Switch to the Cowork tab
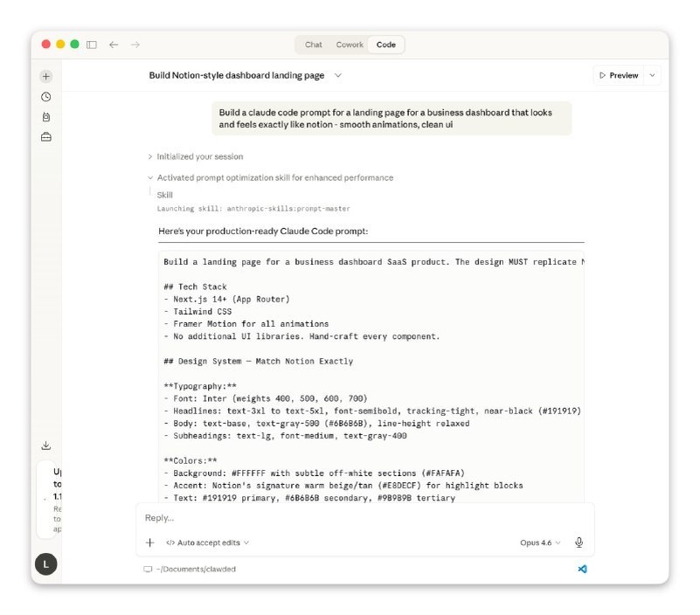Viewport: 700px width, 615px height. pos(350,45)
